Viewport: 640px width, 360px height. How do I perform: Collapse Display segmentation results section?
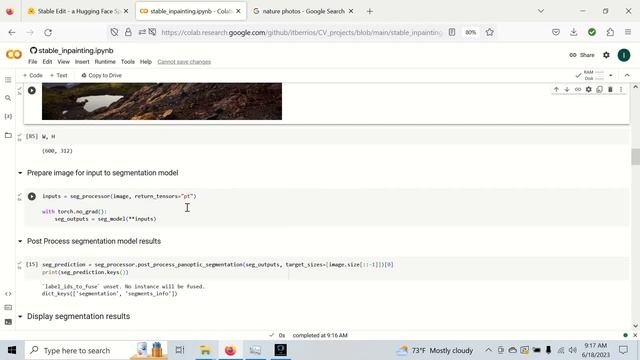(x=20, y=316)
